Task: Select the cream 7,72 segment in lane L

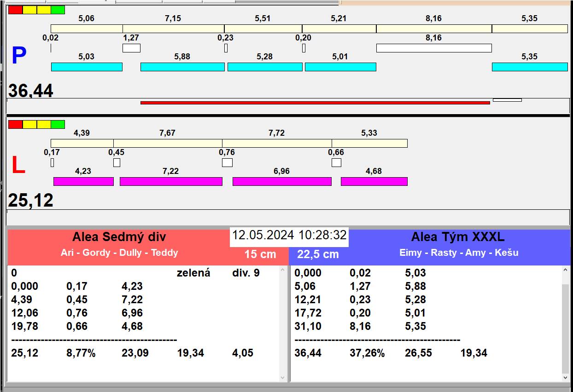Action: pos(276,143)
